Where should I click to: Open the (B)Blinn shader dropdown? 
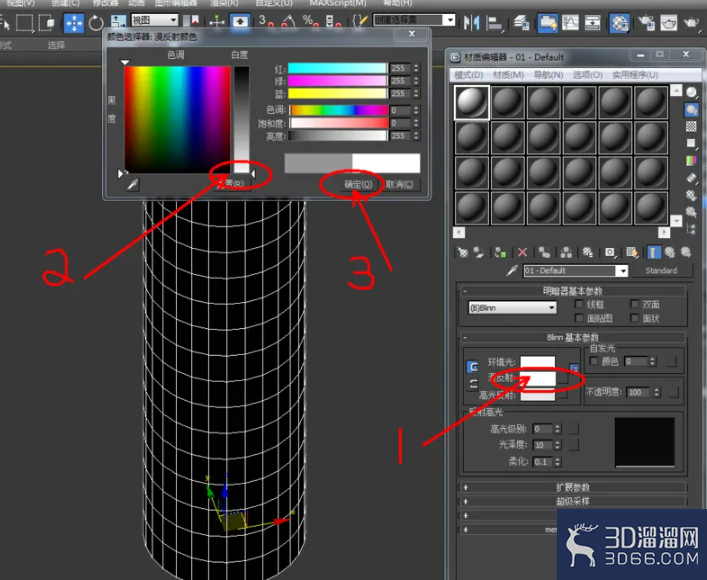[512, 308]
